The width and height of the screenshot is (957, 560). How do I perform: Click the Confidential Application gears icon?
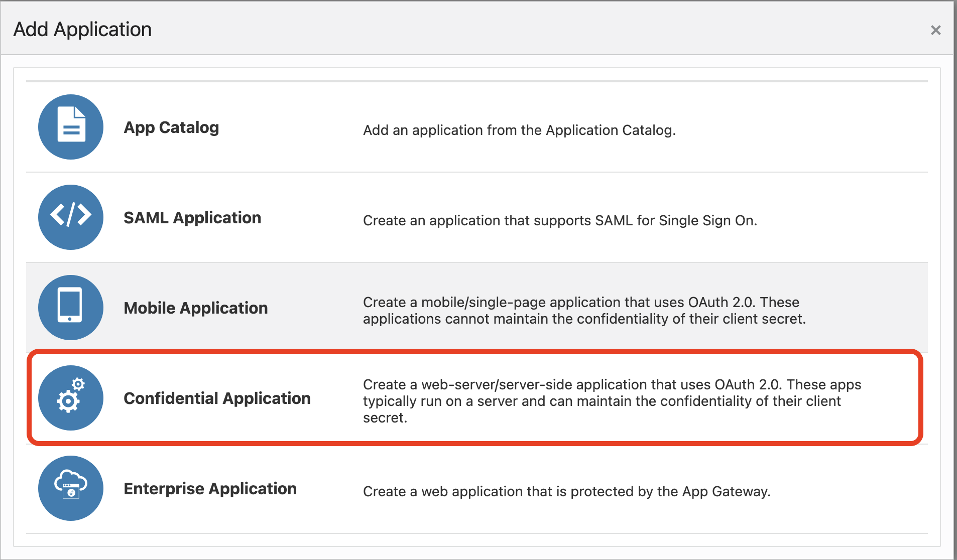[71, 398]
